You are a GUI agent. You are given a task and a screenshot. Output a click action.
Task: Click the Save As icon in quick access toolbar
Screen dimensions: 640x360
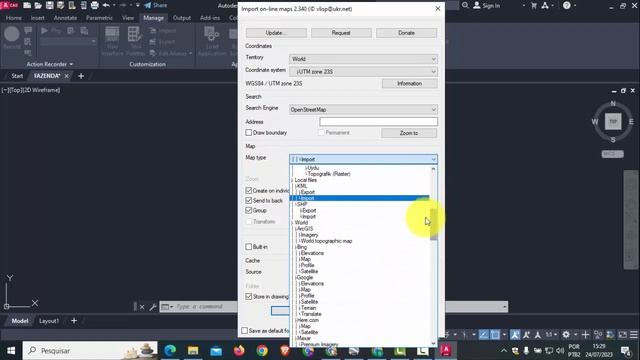[x=61, y=5]
